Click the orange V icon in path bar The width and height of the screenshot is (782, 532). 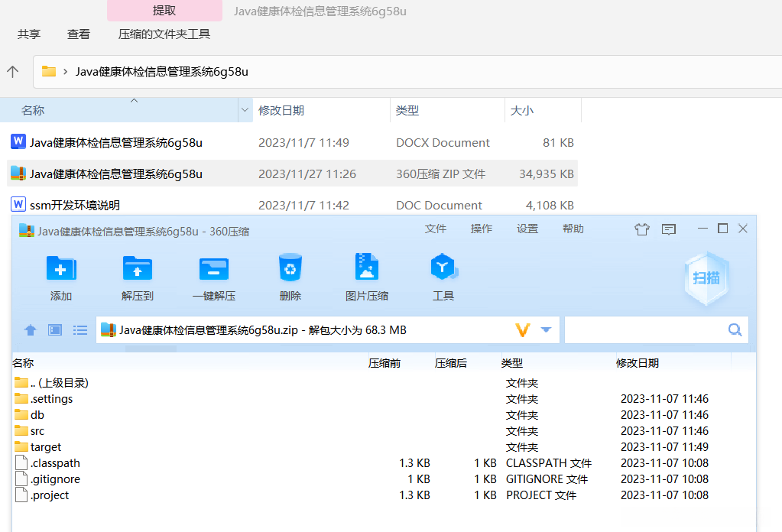click(522, 330)
